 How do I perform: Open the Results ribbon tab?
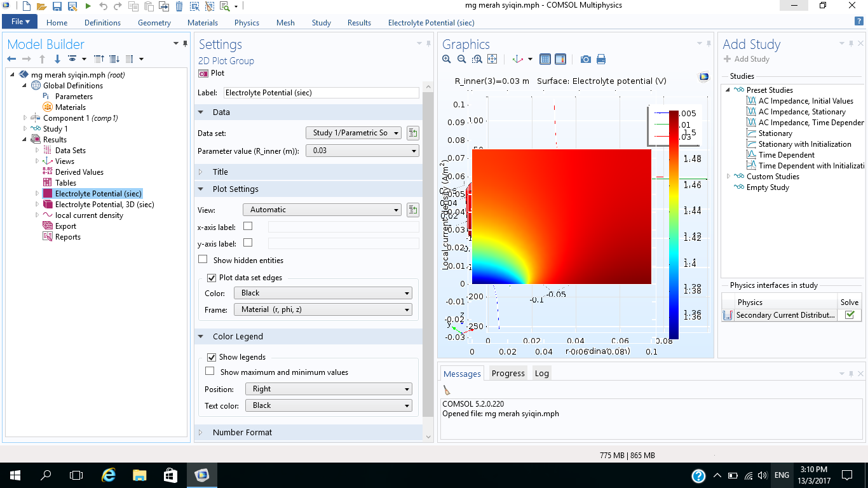[359, 22]
